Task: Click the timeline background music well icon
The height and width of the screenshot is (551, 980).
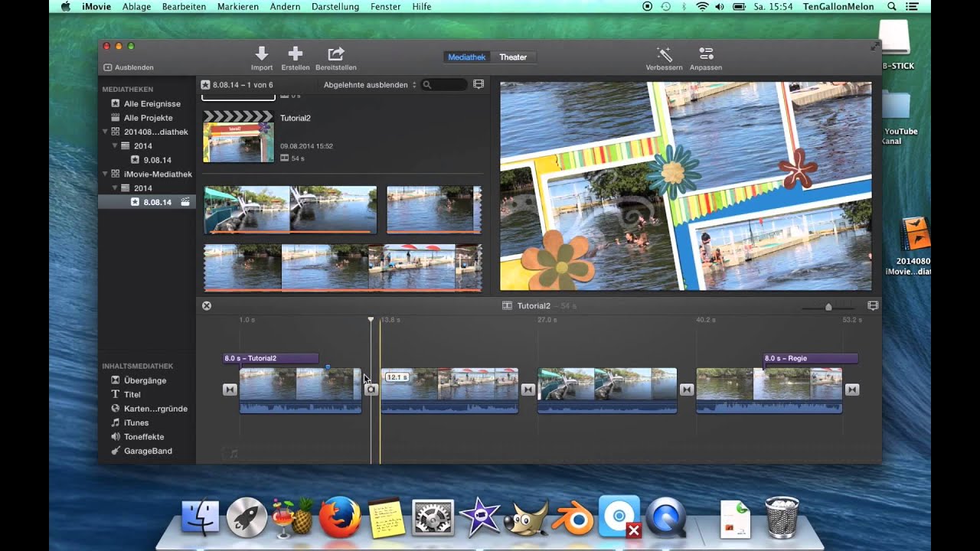Action: (230, 453)
